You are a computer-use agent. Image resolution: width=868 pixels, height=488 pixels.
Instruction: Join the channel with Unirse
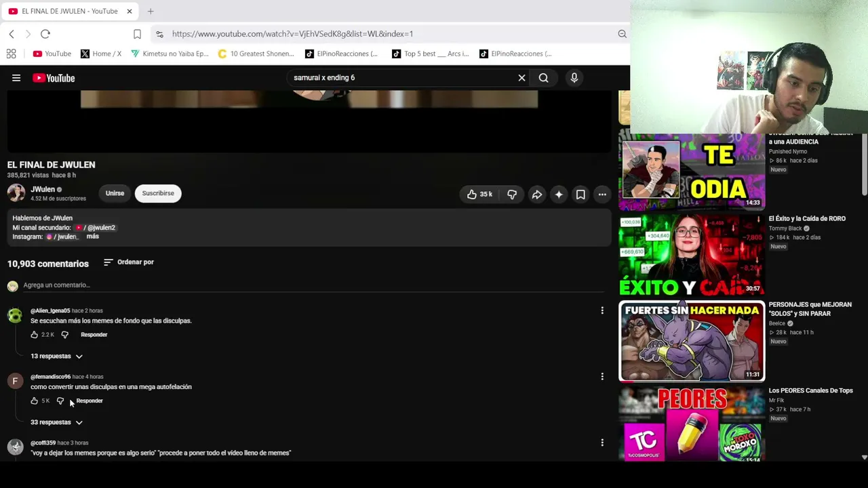(115, 193)
